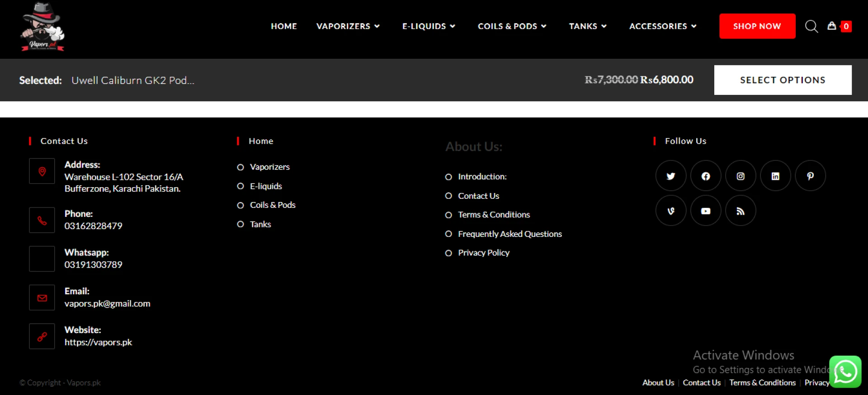This screenshot has height=395, width=868.
Task: Click the search magnifier icon in header
Action: [x=811, y=26]
